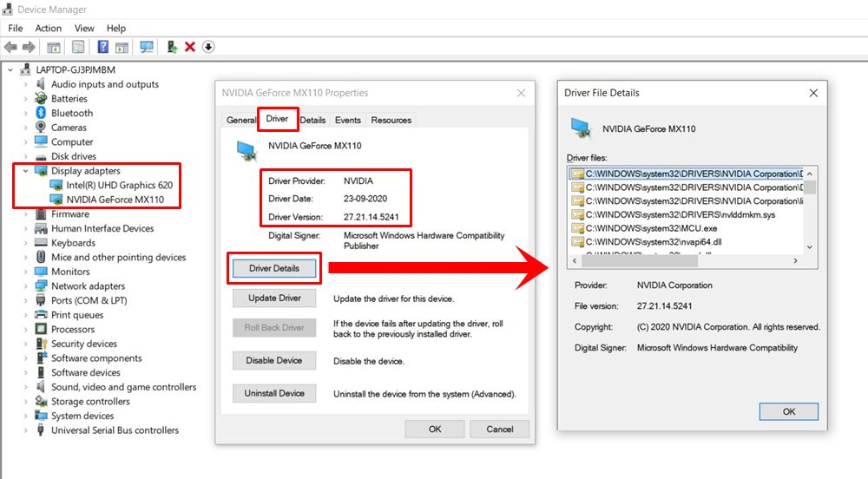
Task: Click the Ports (COM & LPT) icon
Action: tap(41, 299)
